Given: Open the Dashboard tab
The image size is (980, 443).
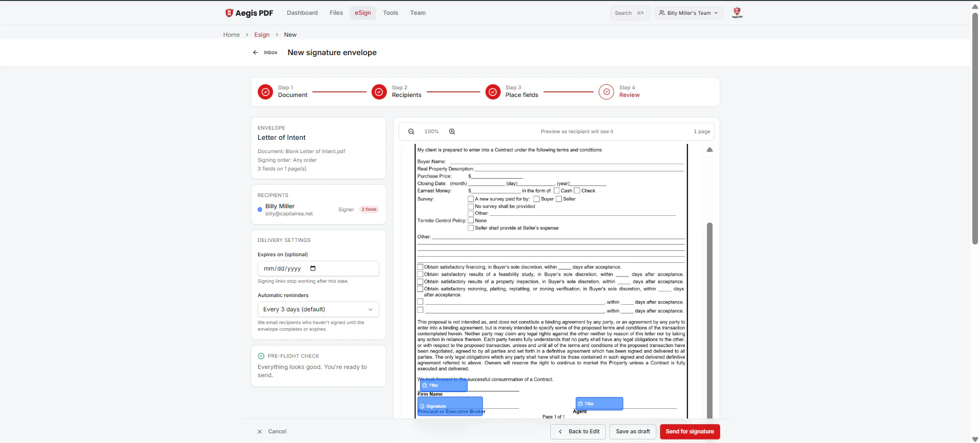Looking at the screenshot, I should (302, 13).
